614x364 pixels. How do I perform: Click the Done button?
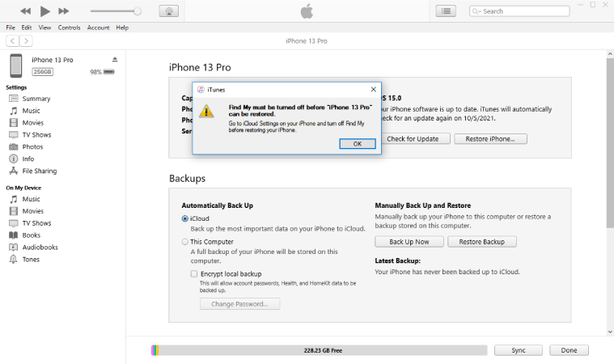click(x=569, y=350)
